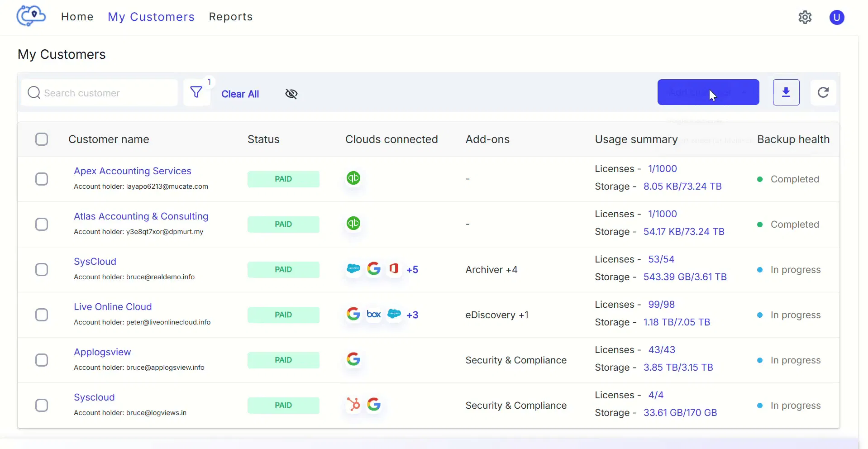Navigate to the Reports menu
Viewport: 868px width, 449px height.
pos(231,17)
